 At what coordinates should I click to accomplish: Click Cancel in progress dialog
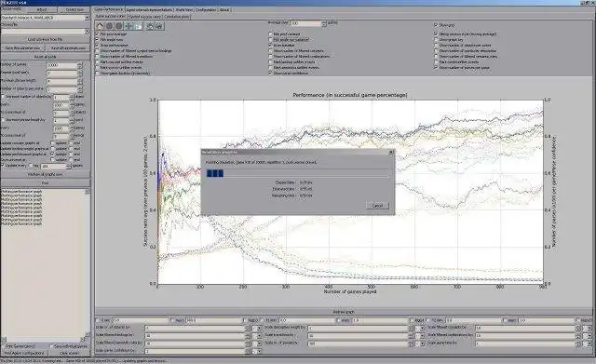coord(377,206)
